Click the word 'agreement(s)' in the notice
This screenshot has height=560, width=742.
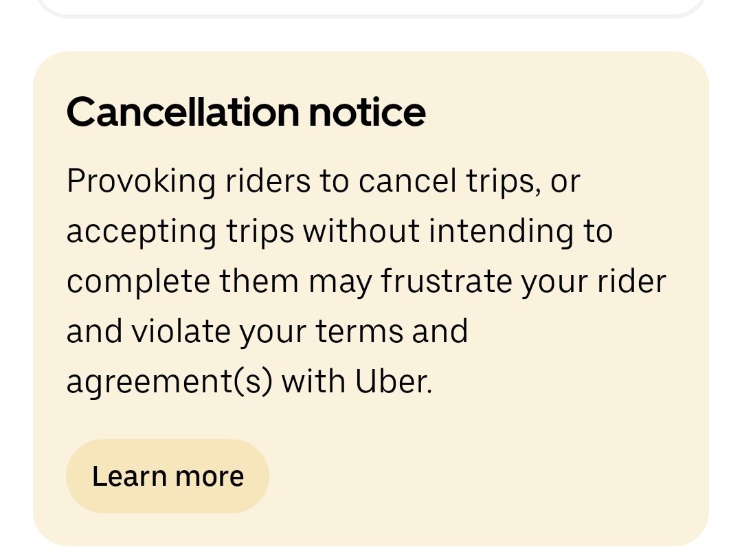tap(170, 383)
